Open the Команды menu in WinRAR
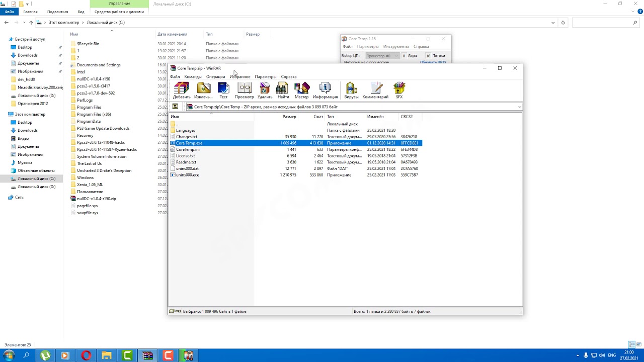Screen dimensions: 644x362 tap(193, 77)
